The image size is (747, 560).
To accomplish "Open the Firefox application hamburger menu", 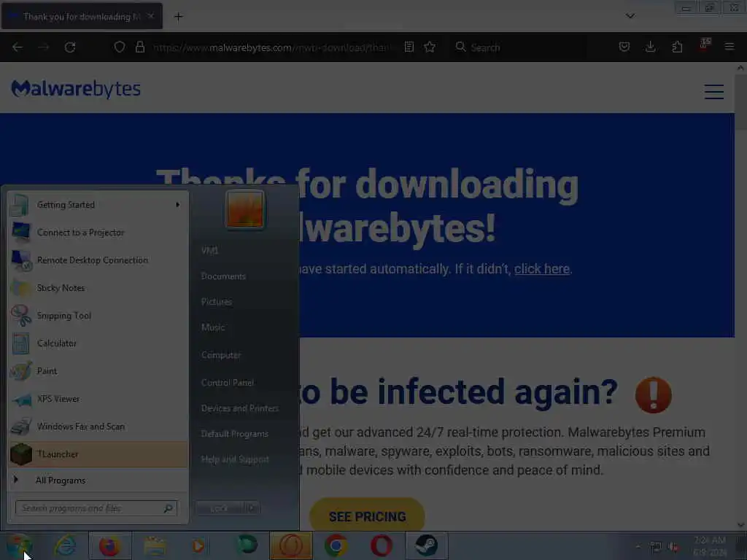I will pos(729,47).
